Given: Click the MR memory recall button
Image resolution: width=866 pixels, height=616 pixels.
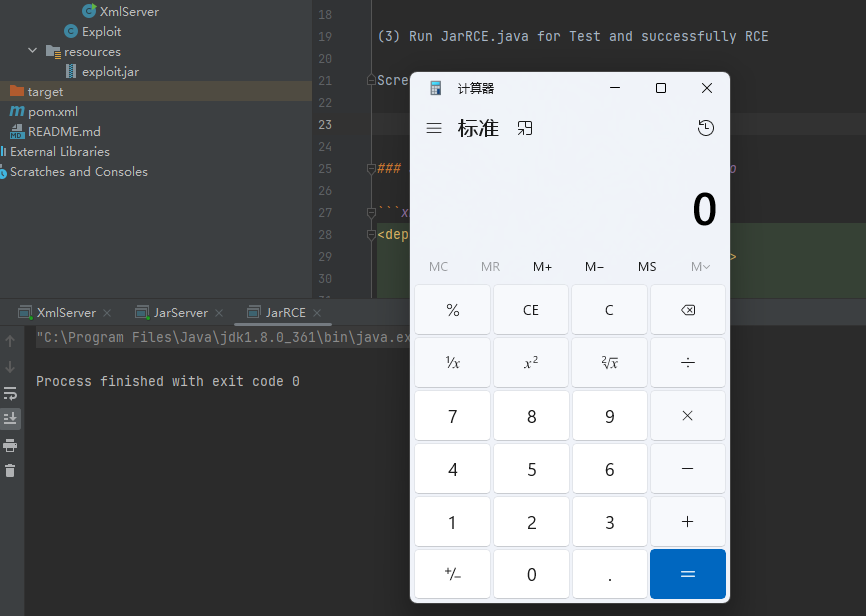Looking at the screenshot, I should (x=490, y=267).
